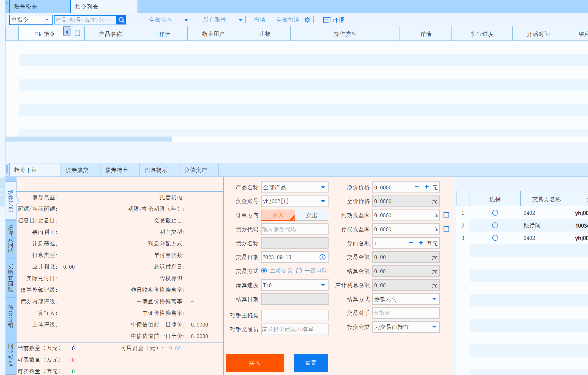Click the blue 重置 reset button
This screenshot has height=375, width=588.
(311, 363)
